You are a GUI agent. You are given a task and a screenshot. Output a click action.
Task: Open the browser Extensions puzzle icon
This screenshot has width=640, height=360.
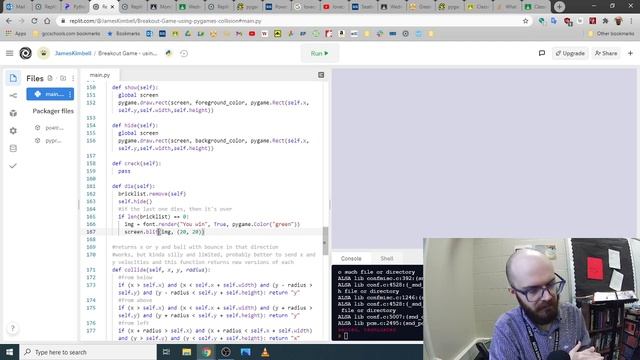click(605, 21)
